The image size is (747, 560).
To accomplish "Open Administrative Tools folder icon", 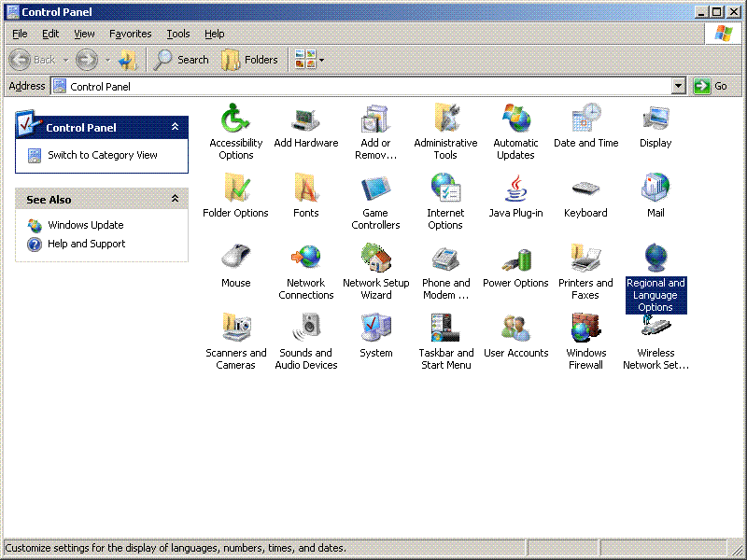I will [x=445, y=119].
